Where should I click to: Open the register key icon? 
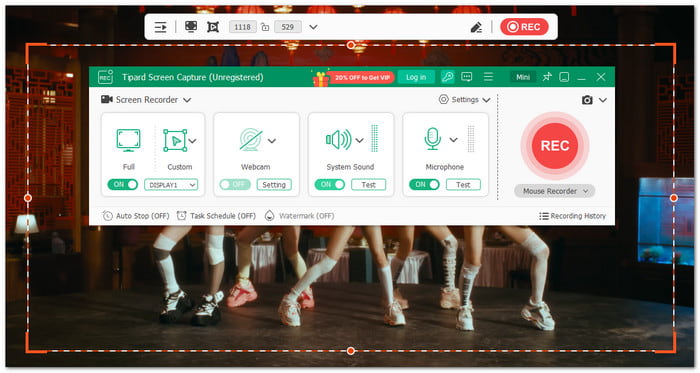pyautogui.click(x=447, y=77)
